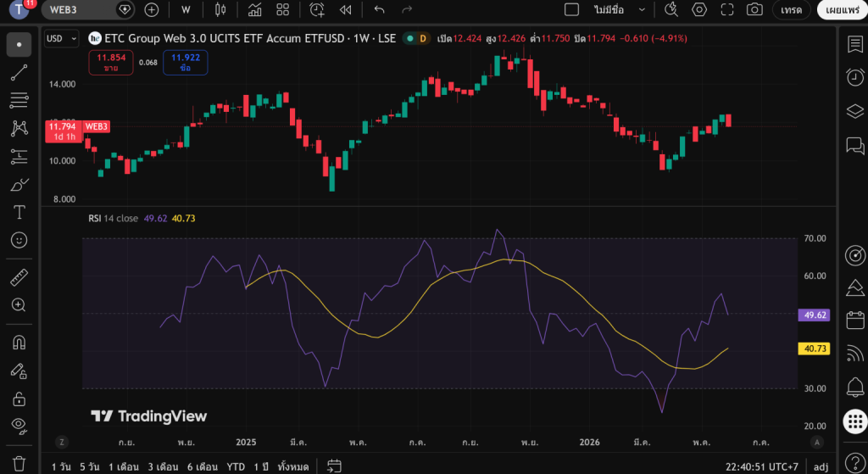Click the ETC Group Web 3.0 symbol title
Image resolution: width=868 pixels, height=474 pixels.
pyautogui.click(x=250, y=38)
